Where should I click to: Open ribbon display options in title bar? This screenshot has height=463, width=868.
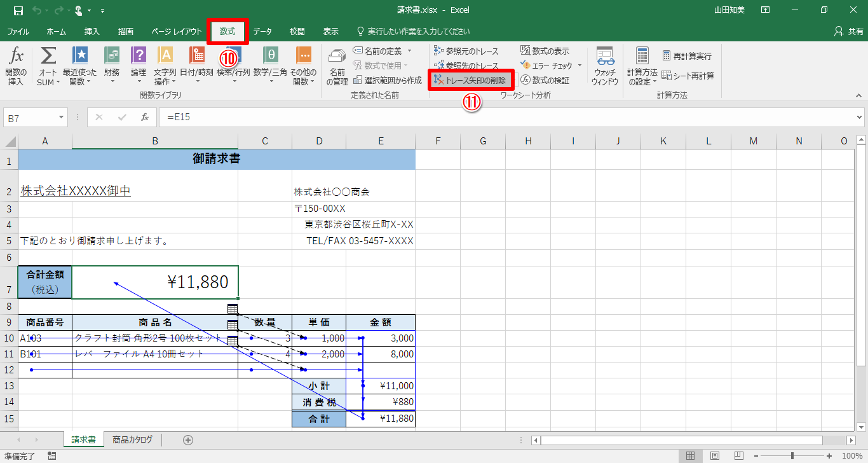(766, 10)
